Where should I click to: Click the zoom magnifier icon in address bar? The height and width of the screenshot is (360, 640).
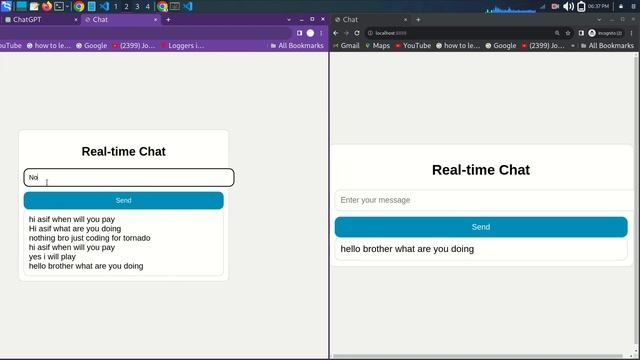coord(557,33)
